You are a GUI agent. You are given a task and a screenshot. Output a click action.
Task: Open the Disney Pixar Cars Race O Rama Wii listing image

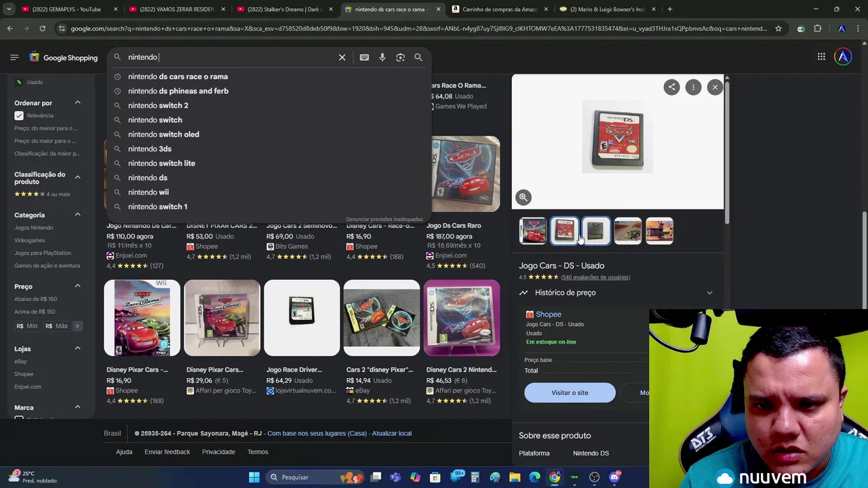point(142,318)
